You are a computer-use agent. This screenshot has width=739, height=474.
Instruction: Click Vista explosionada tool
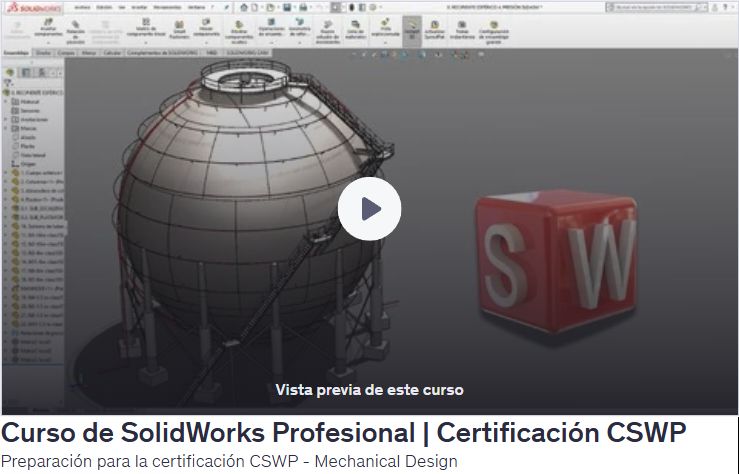click(385, 29)
